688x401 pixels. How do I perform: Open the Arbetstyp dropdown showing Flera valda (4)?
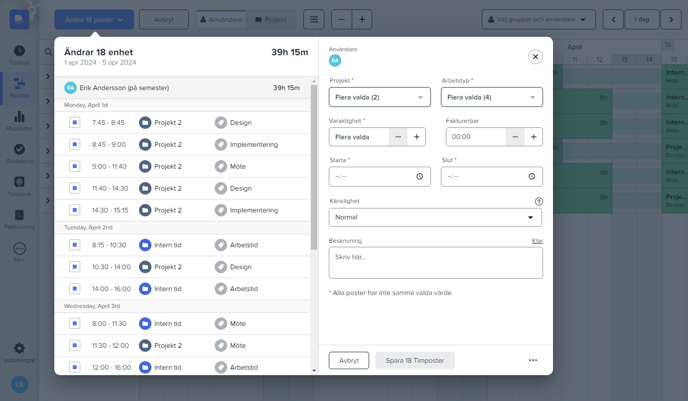pyautogui.click(x=491, y=97)
